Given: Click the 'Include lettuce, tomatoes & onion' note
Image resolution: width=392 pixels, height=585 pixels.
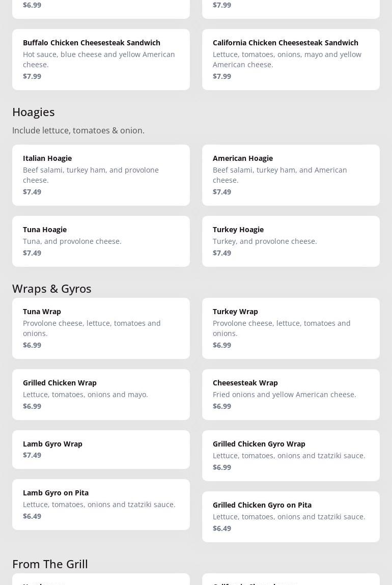Looking at the screenshot, I should [78, 131].
